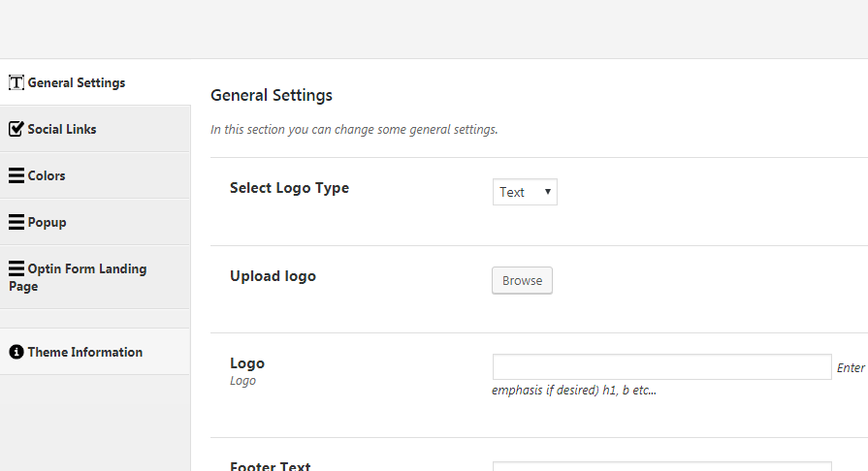This screenshot has height=471, width=868.
Task: Click the Optin Form menu-bars icon
Action: tap(16, 268)
